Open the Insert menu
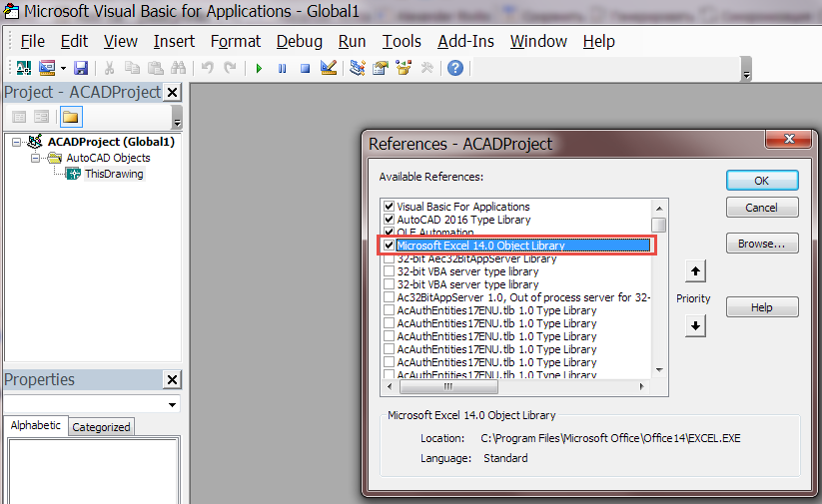822x504 pixels. 174,41
